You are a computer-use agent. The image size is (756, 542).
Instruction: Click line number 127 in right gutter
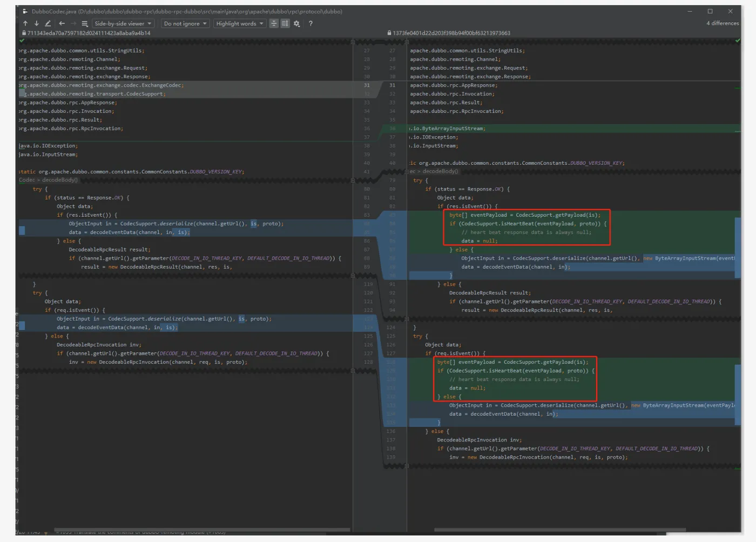[391, 353]
